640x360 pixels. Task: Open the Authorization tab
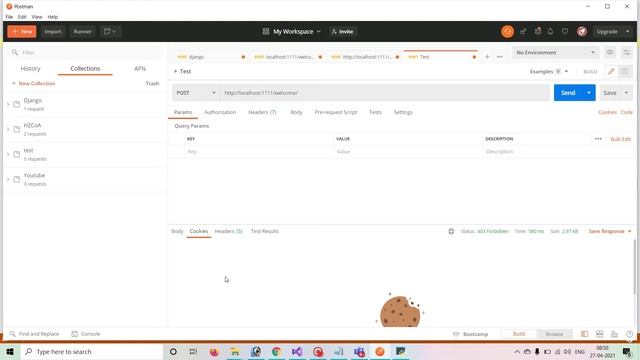pyautogui.click(x=220, y=112)
